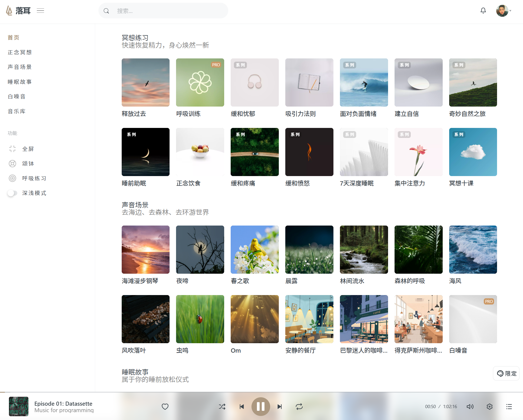Collapse sidebar with hamburger menu icon
523x420 pixels.
pyautogui.click(x=41, y=11)
